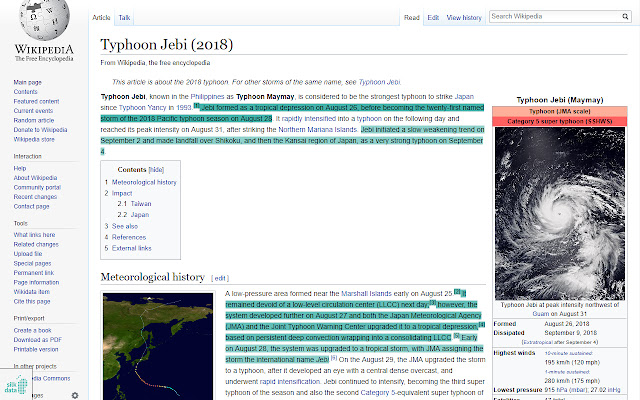Click Donate to Wikipedia

click(40, 129)
